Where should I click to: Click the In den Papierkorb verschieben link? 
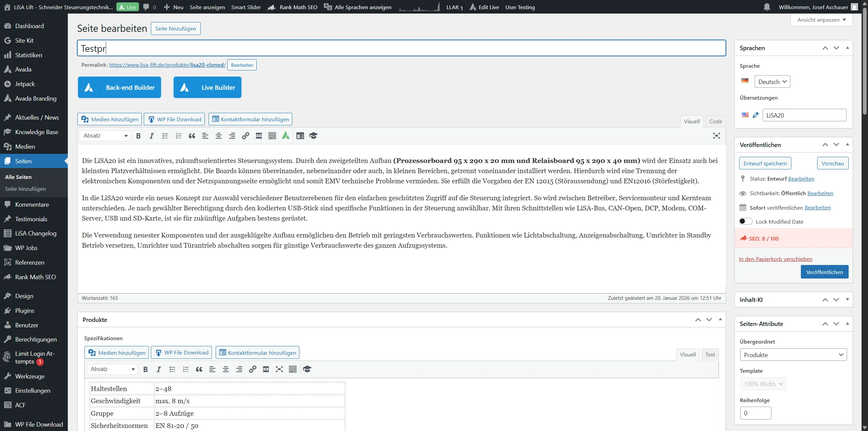click(776, 259)
